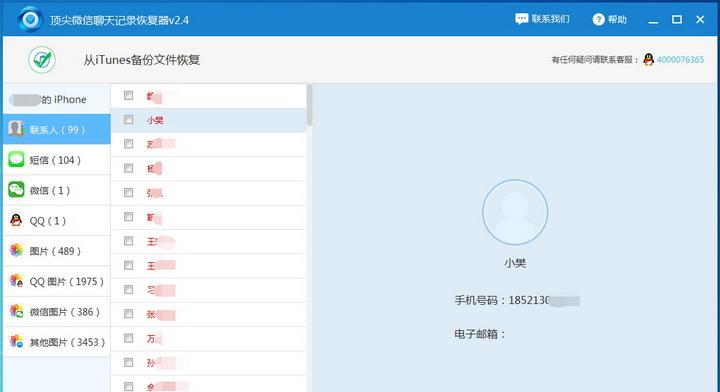
Task: Click 从iTunes备份文件恢复 heading
Action: tap(141, 60)
